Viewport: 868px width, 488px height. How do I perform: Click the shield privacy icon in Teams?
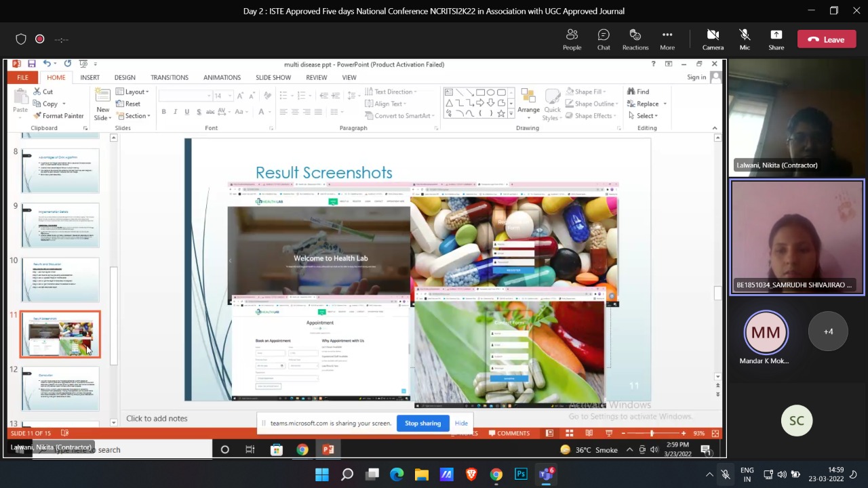21,39
